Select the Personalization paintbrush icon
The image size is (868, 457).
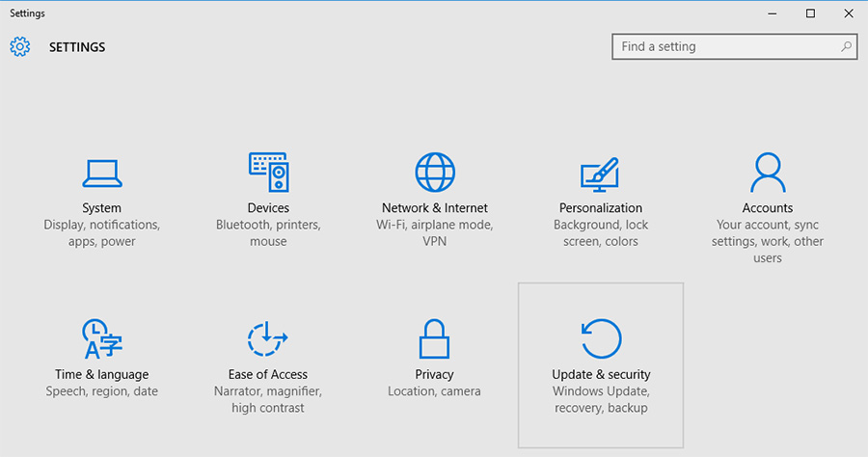click(x=600, y=174)
